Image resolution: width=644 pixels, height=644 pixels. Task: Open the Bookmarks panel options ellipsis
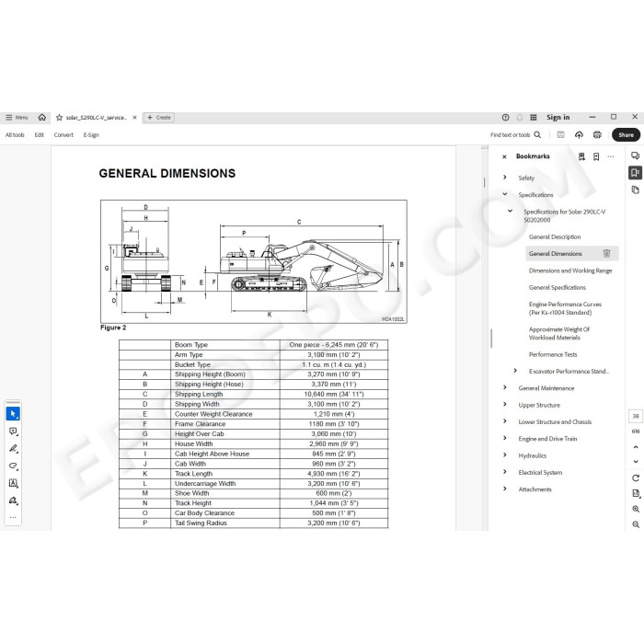(611, 156)
